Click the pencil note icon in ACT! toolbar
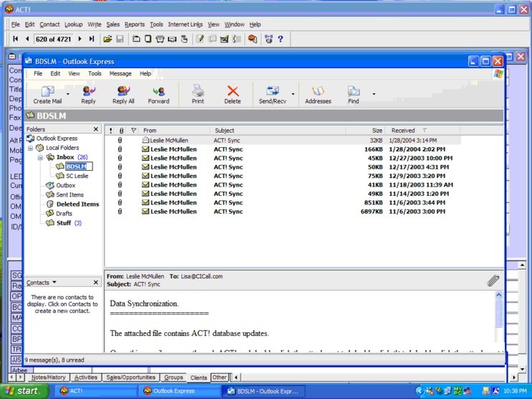532x399 pixels. 200,39
